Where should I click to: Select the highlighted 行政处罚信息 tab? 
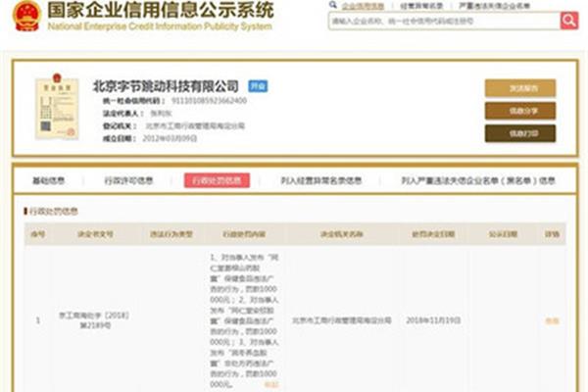point(217,180)
